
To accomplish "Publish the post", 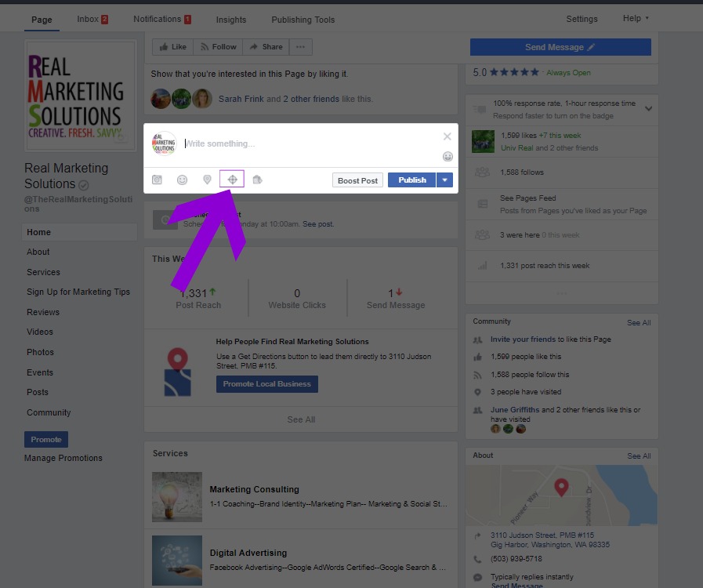I will (x=411, y=180).
